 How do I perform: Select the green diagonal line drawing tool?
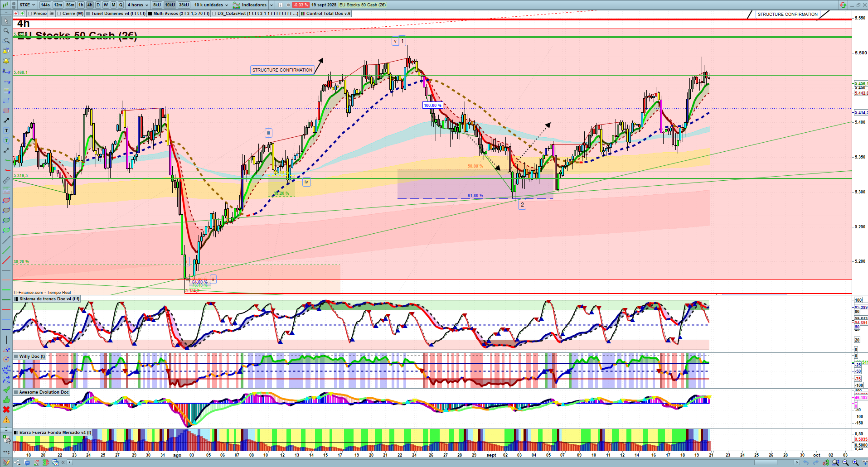click(x=6, y=250)
